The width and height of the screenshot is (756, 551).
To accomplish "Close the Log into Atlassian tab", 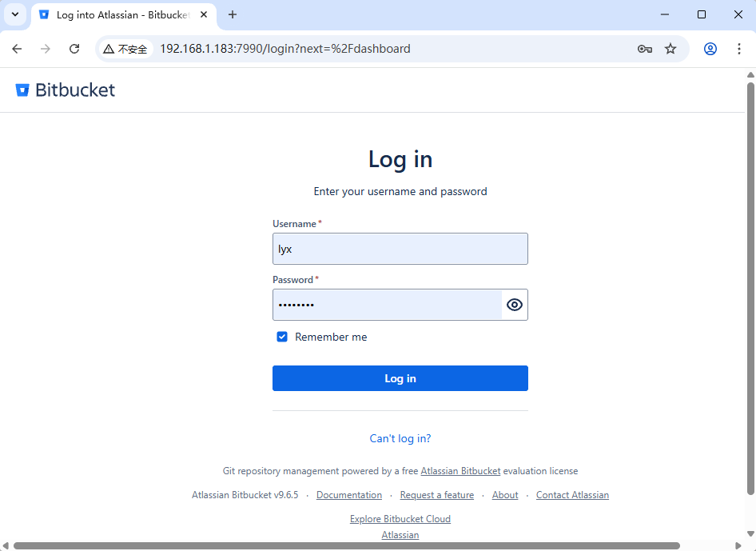I will click(x=204, y=15).
